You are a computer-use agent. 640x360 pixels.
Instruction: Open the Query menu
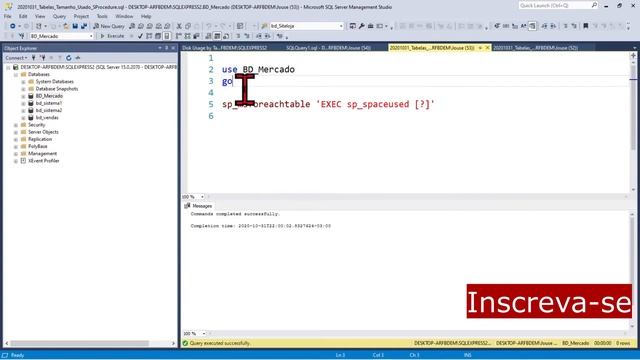point(59,16)
